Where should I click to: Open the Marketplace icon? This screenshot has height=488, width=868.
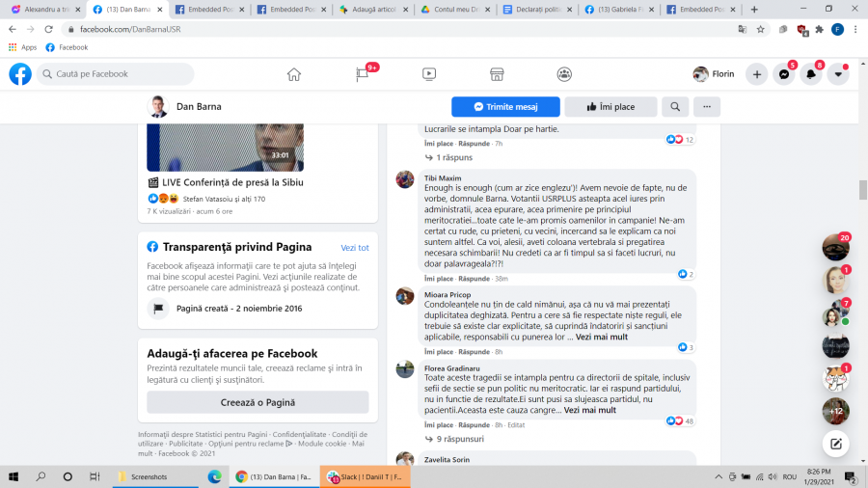[497, 74]
